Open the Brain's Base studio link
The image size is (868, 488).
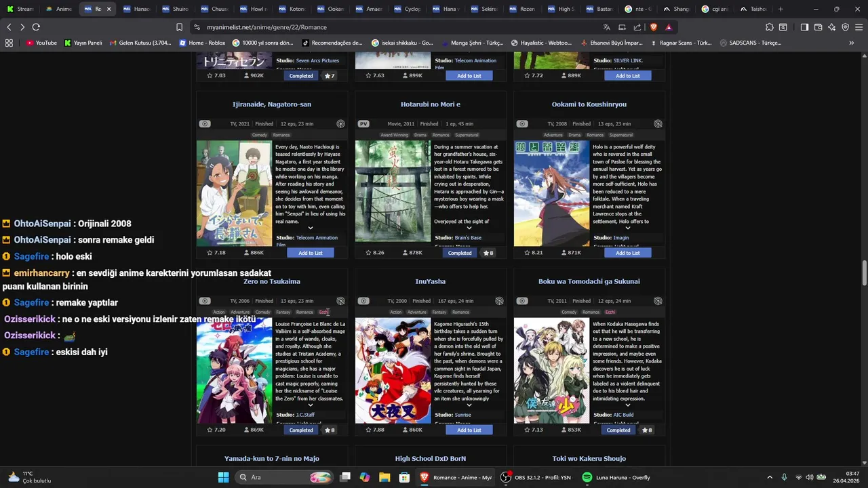coord(468,238)
